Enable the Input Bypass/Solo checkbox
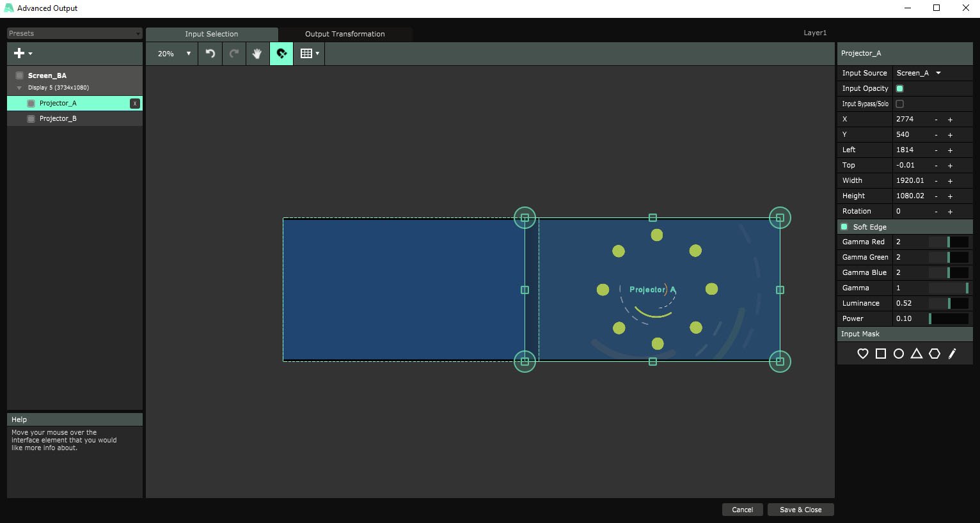The width and height of the screenshot is (980, 523). pos(899,104)
